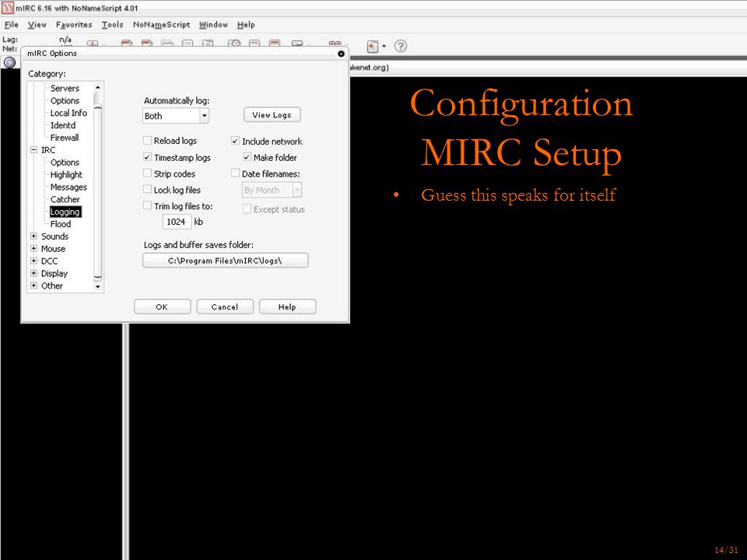
Task: Click the logs folder path button
Action: click(226, 261)
